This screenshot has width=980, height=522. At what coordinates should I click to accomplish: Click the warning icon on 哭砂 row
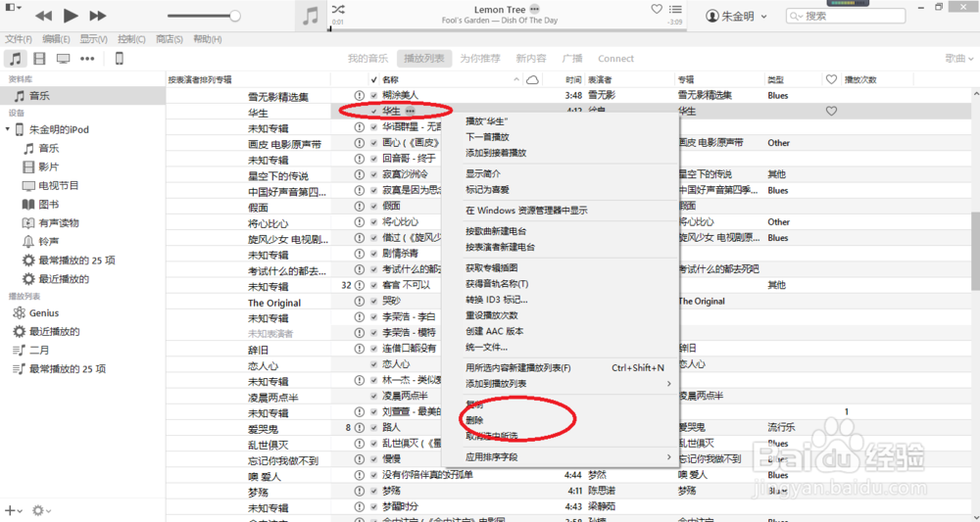point(359,301)
